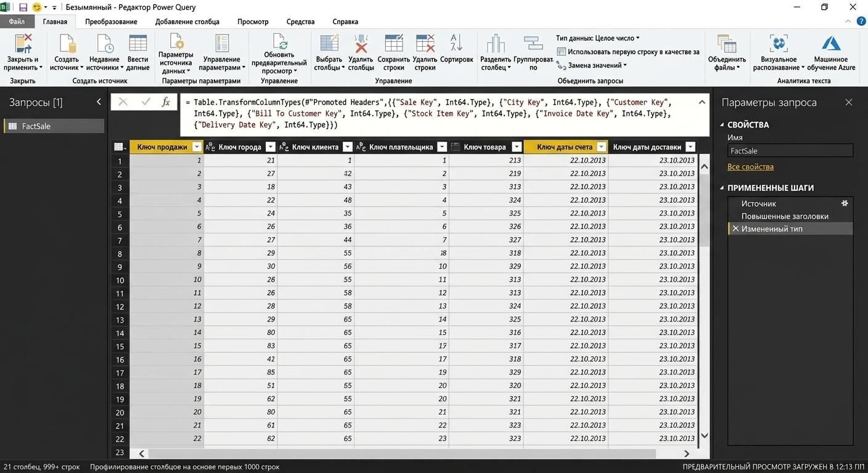Viewport: 868px width, 473px height.
Task: Click the help question mark icon
Action: (x=862, y=22)
